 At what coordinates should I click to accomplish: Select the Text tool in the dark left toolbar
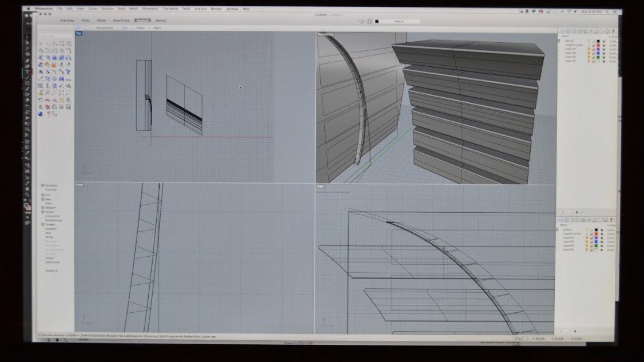(x=27, y=72)
